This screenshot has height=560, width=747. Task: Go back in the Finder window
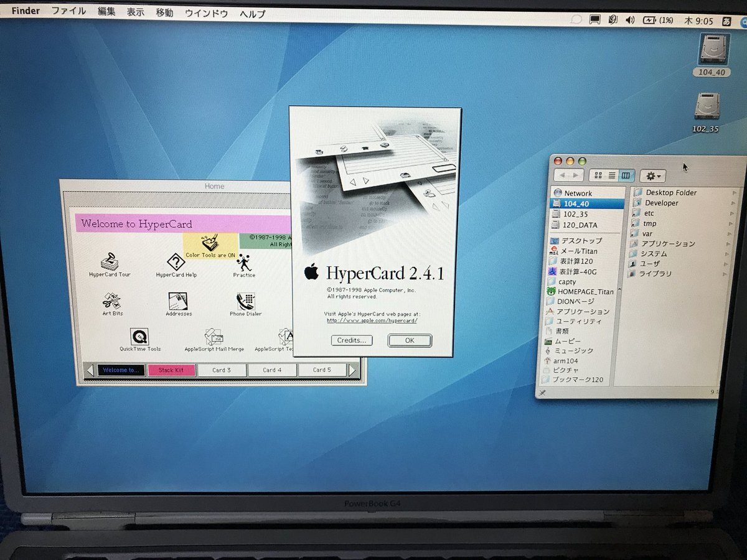[x=561, y=175]
